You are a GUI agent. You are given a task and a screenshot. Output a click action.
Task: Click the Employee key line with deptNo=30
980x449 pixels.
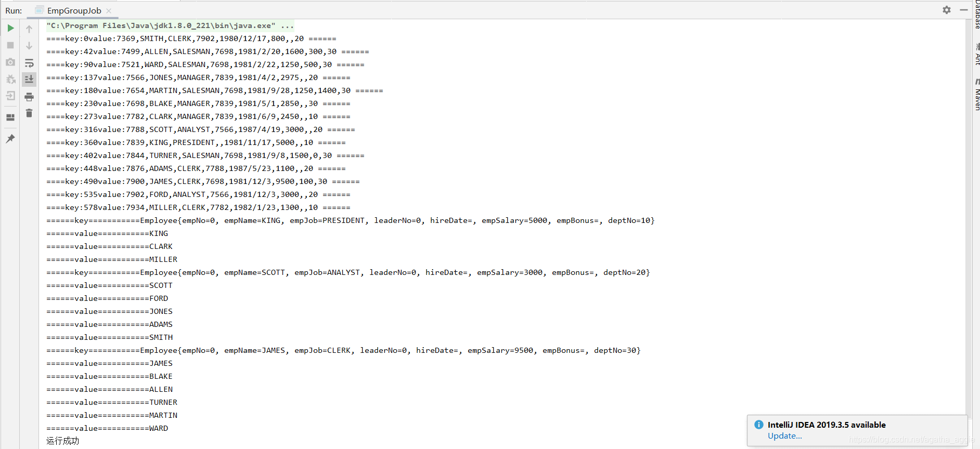point(343,350)
